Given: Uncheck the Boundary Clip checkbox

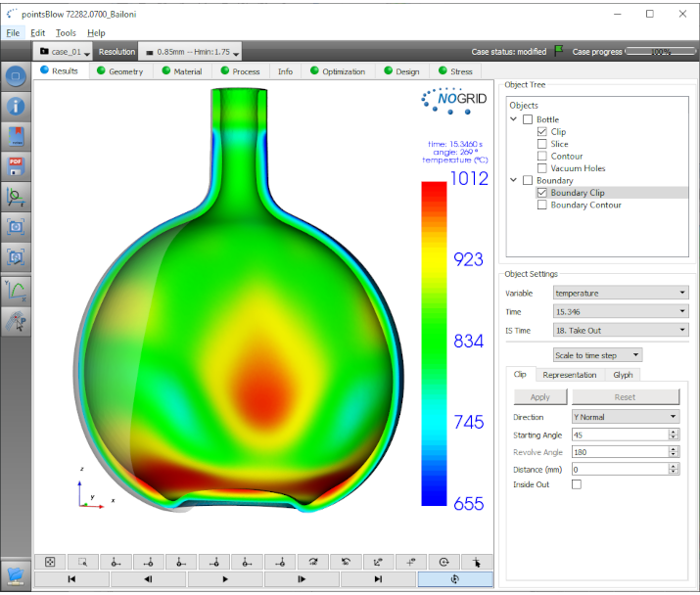Looking at the screenshot, I should [542, 193].
